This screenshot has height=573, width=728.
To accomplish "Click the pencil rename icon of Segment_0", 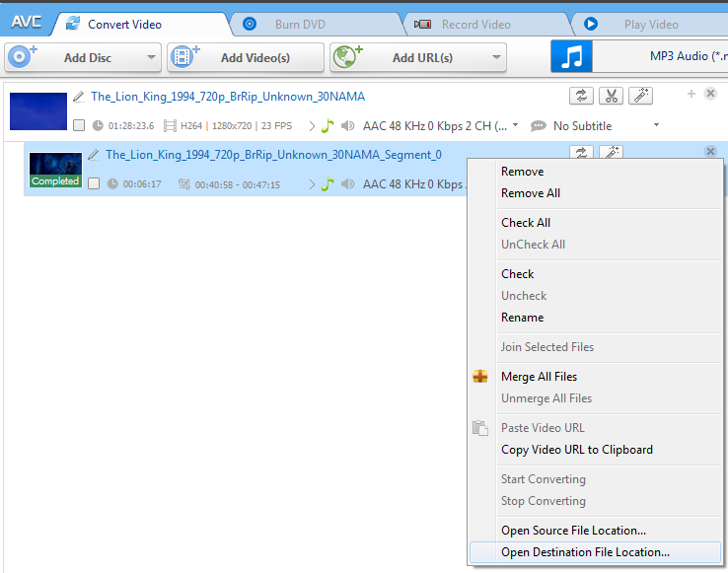I will tap(94, 155).
